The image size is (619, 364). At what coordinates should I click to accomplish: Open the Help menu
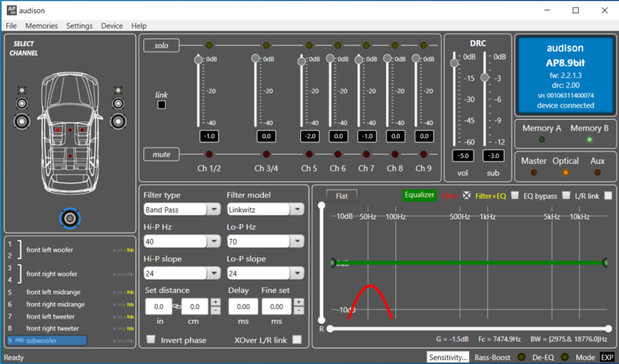pyautogui.click(x=139, y=26)
